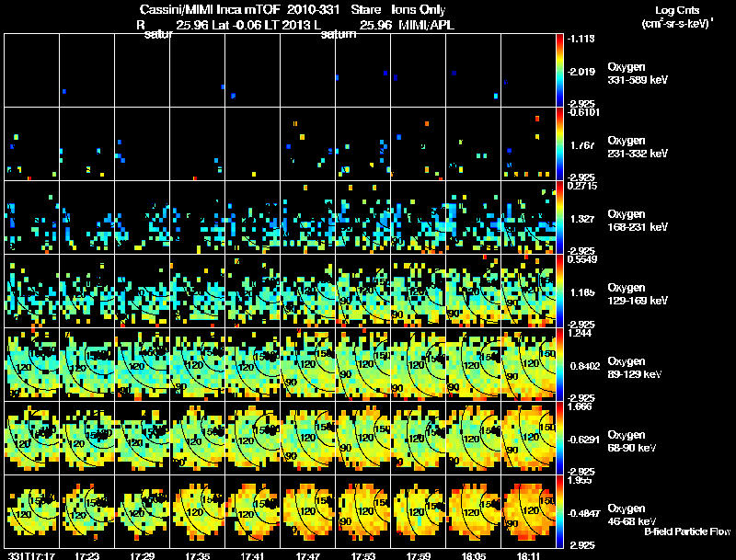
Task: Select the Oxygen 331-589 keV panel at 17:23
Action: (86, 71)
